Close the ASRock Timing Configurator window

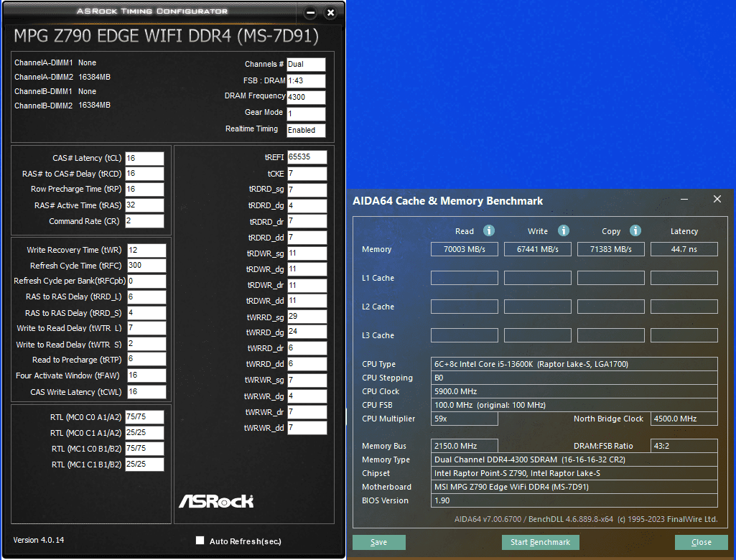tap(330, 13)
